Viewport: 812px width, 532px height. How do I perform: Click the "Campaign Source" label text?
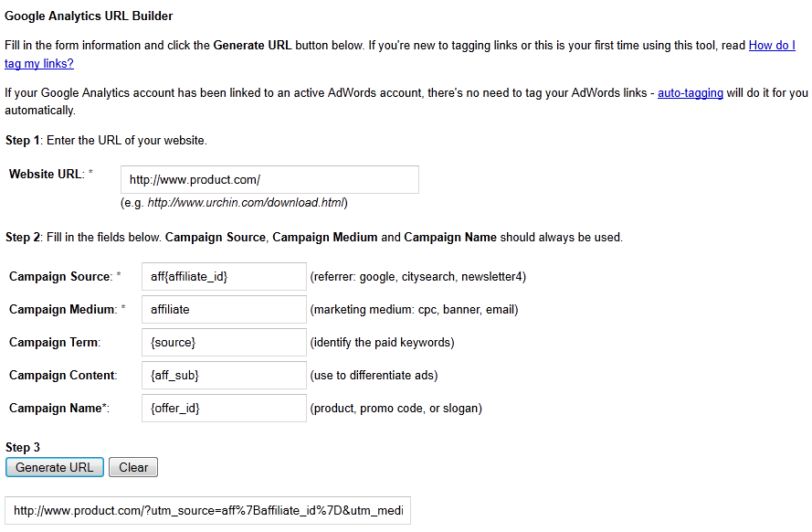[60, 277]
